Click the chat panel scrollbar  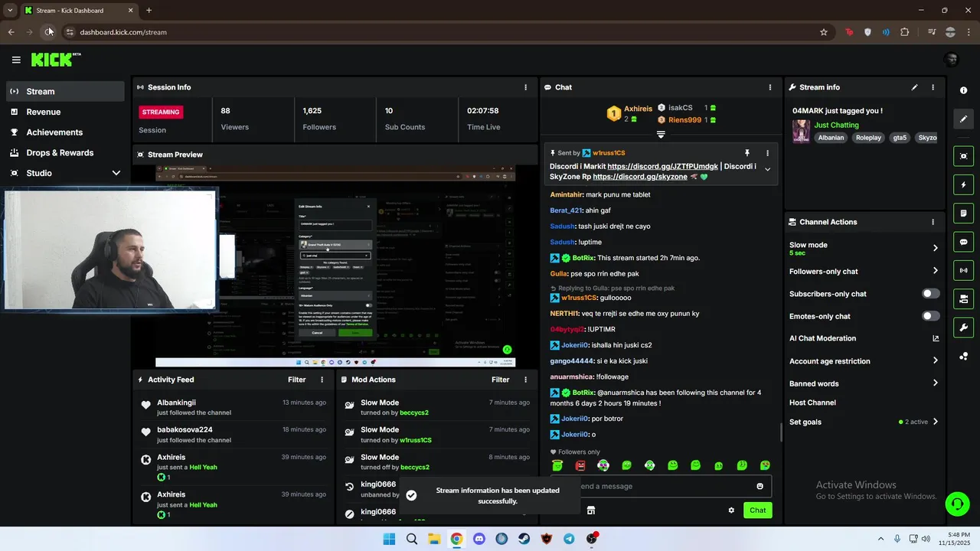(780, 432)
